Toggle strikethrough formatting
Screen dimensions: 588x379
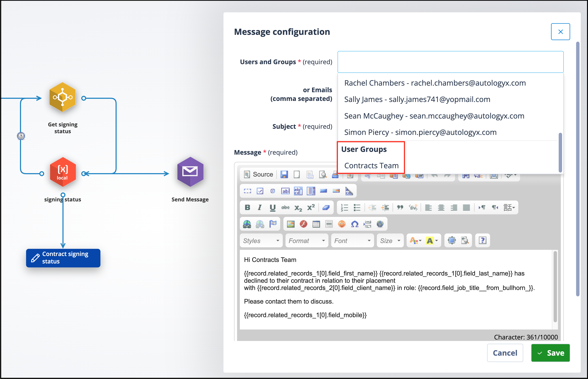285,208
